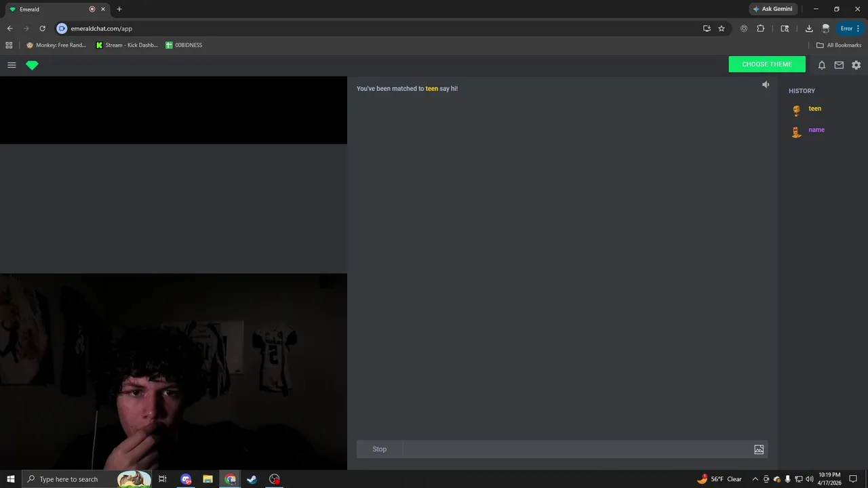Click the yellow 'teen' name in match message
The width and height of the screenshot is (868, 488).
432,89
